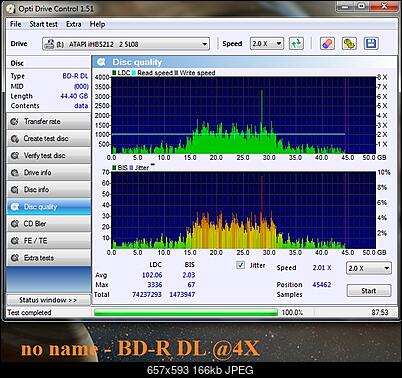Click the position value 45462
The image size is (402, 378).
pos(322,285)
